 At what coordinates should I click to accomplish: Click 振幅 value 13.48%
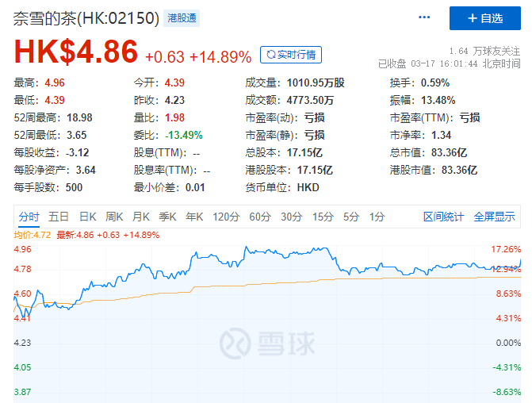(x=438, y=100)
